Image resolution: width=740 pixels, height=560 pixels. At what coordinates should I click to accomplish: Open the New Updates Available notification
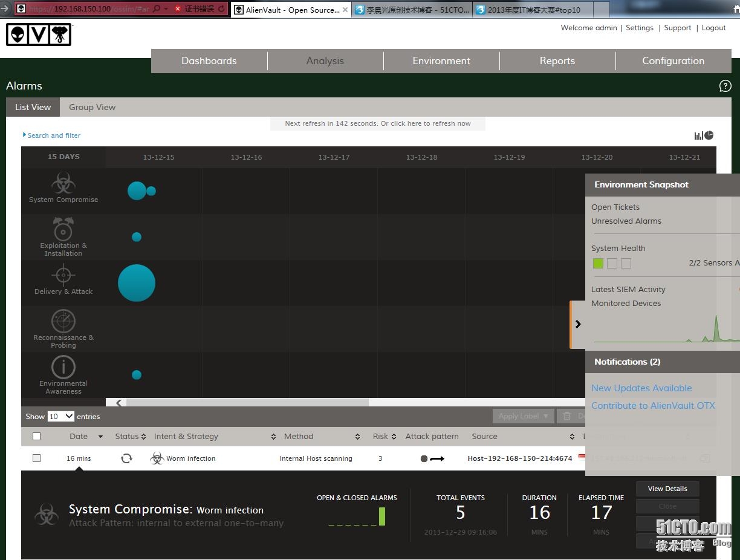click(x=641, y=388)
